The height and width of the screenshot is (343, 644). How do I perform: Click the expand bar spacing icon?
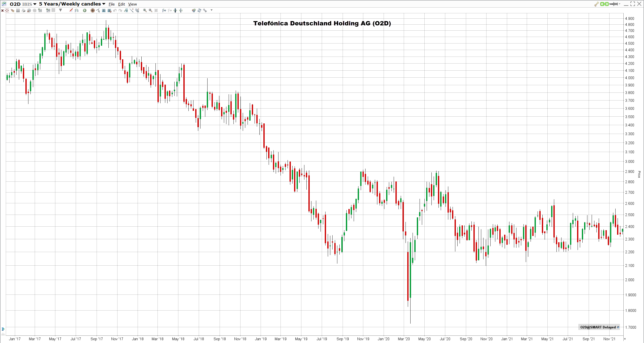tap(175, 10)
